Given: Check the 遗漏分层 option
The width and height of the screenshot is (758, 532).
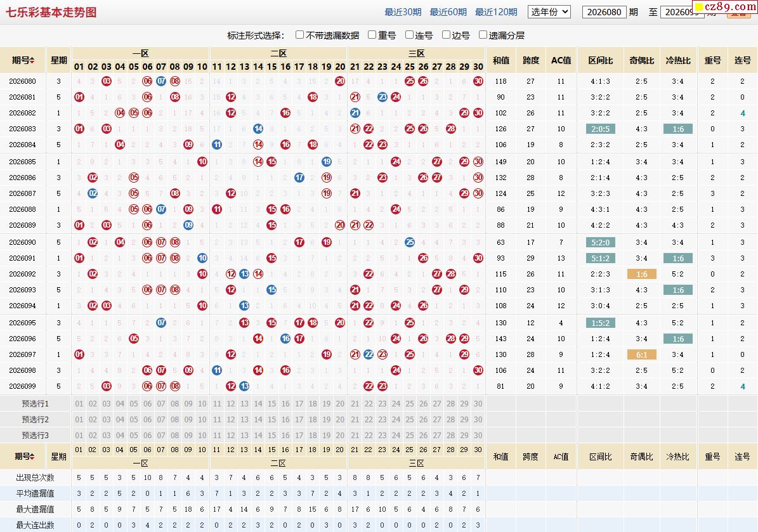Looking at the screenshot, I should pyautogui.click(x=483, y=35).
